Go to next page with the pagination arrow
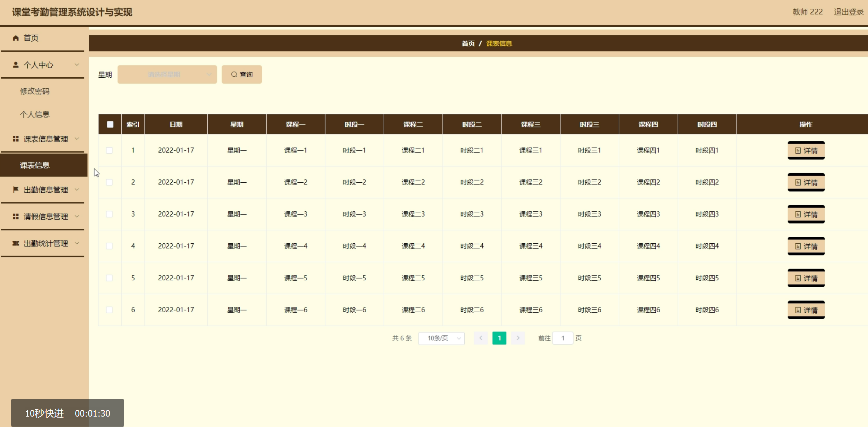 tap(518, 338)
